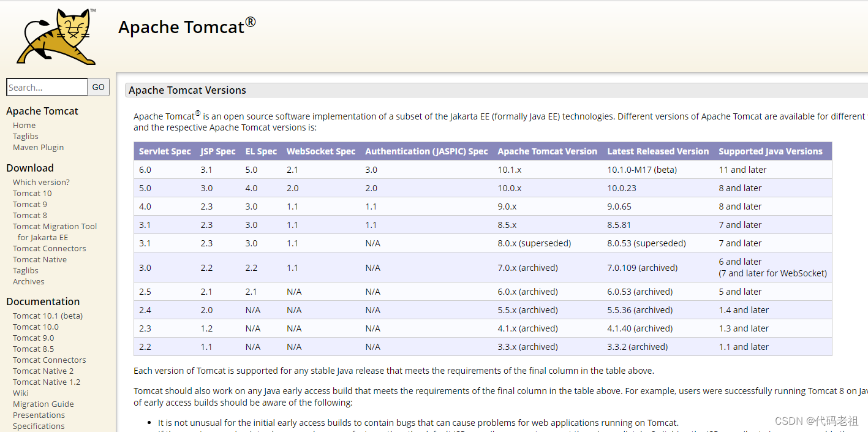Open the Tomcat 10 download link
This screenshot has width=868, height=432.
32,193
